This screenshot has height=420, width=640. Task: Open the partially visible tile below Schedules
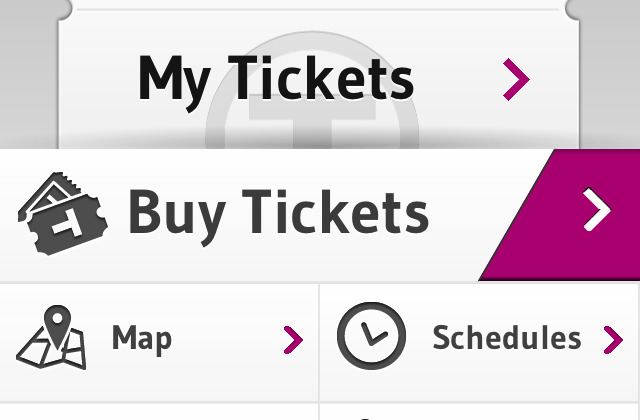[x=480, y=412]
